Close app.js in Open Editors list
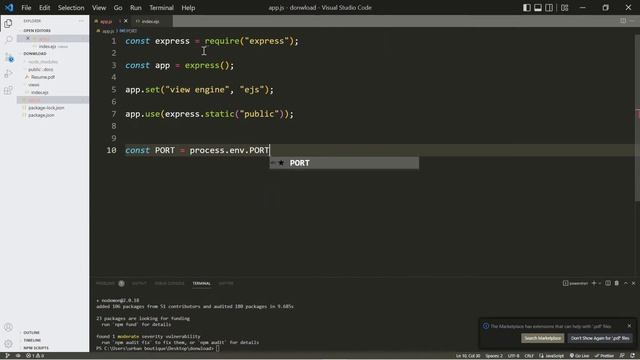This screenshot has width=640, height=360. tap(28, 38)
